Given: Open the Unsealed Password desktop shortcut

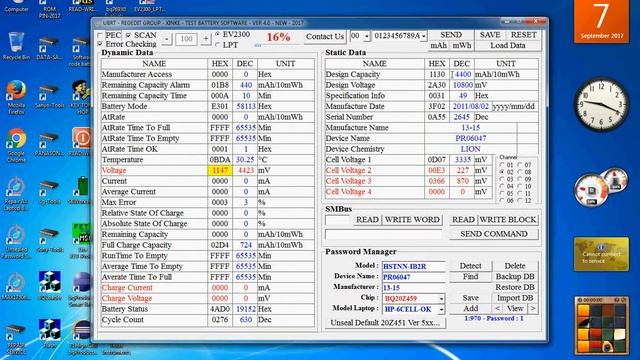Looking at the screenshot, I should pyautogui.click(x=16, y=242).
